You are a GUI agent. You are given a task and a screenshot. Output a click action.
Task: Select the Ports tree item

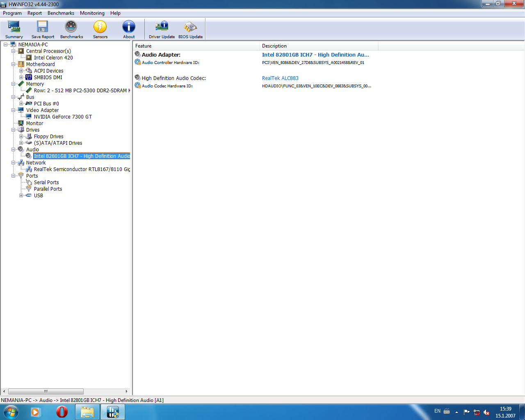coord(32,176)
